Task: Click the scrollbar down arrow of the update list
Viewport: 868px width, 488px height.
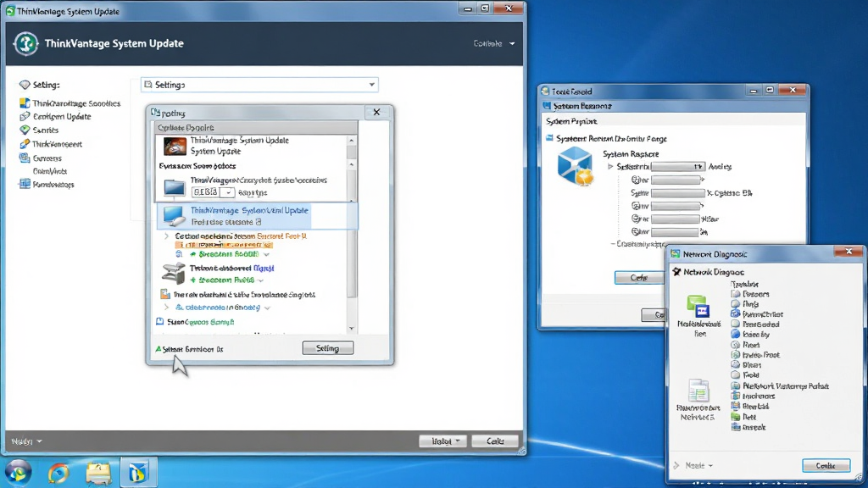Action: [x=352, y=329]
